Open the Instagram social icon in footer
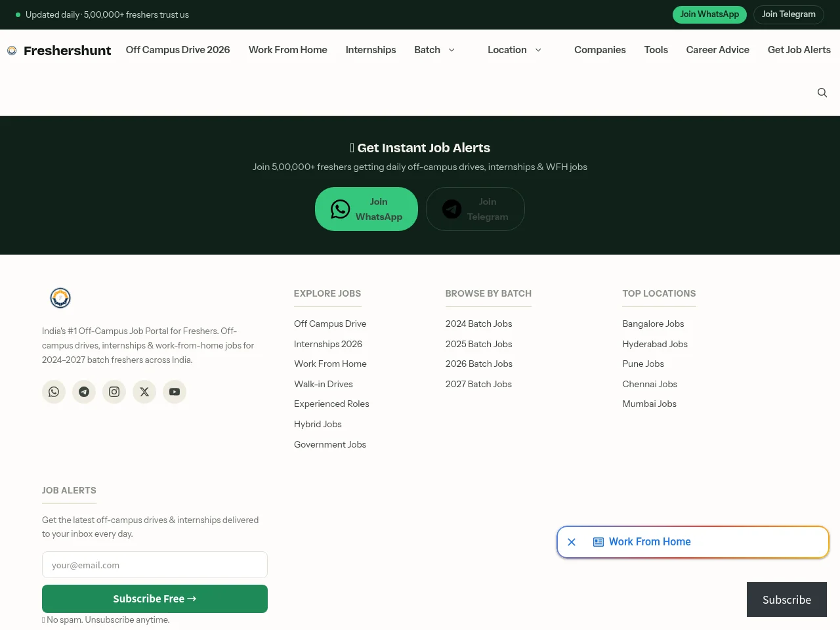The image size is (840, 630). (114, 392)
